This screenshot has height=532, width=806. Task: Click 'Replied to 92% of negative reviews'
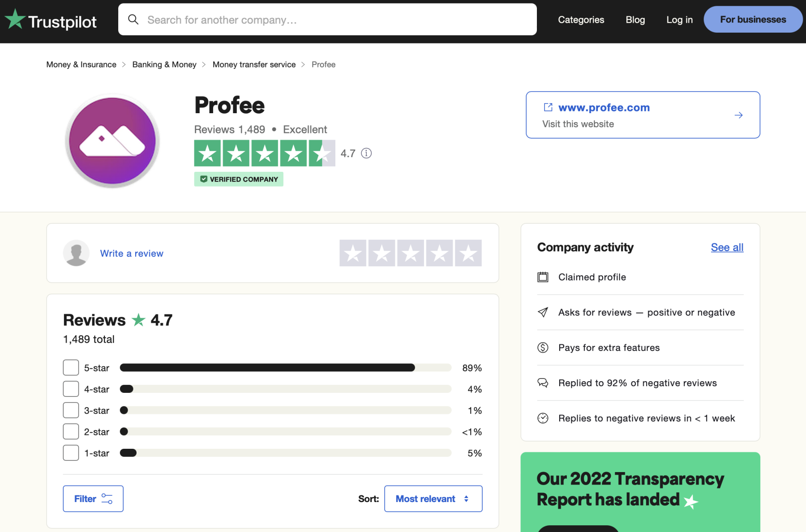coord(637,383)
